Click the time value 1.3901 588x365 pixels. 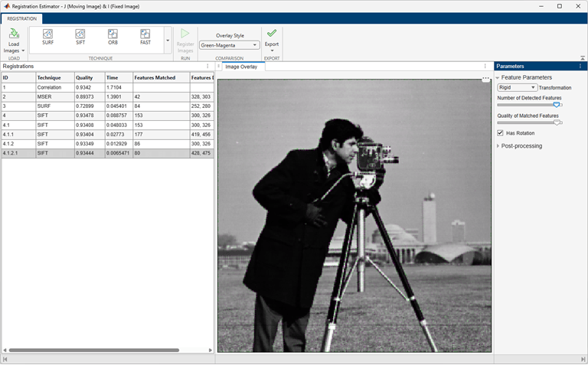(x=114, y=96)
